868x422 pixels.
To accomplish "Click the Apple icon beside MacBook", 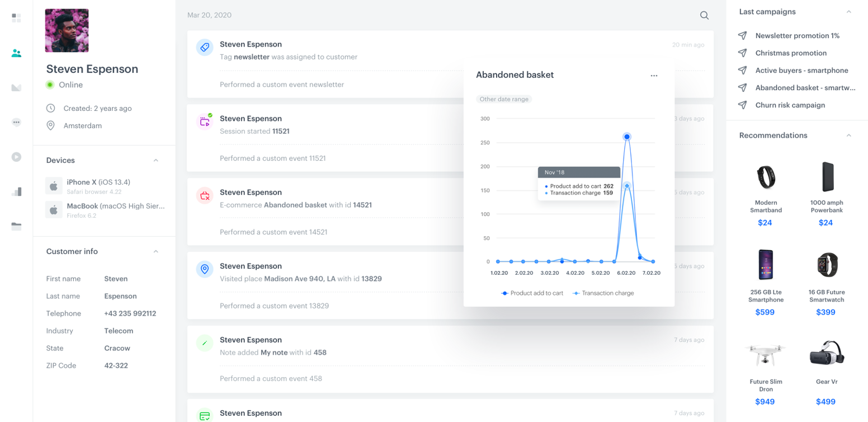I will coord(54,210).
